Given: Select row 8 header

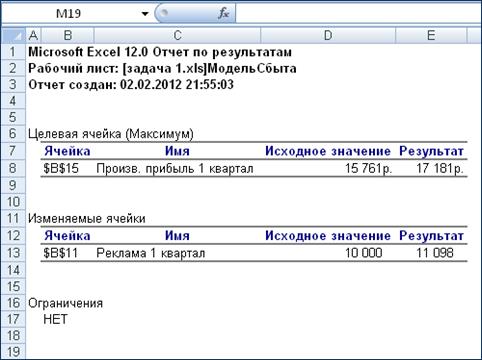Looking at the screenshot, I should click(13, 168).
